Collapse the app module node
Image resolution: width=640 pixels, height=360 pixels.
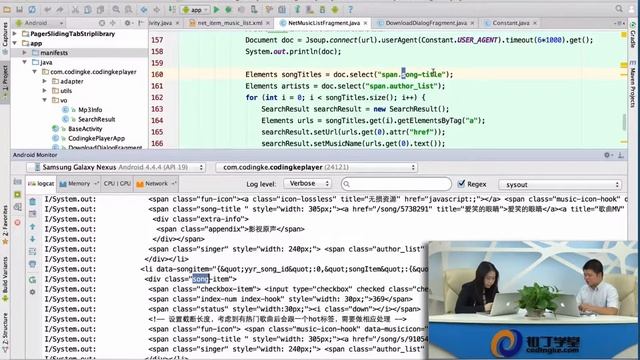point(15,43)
